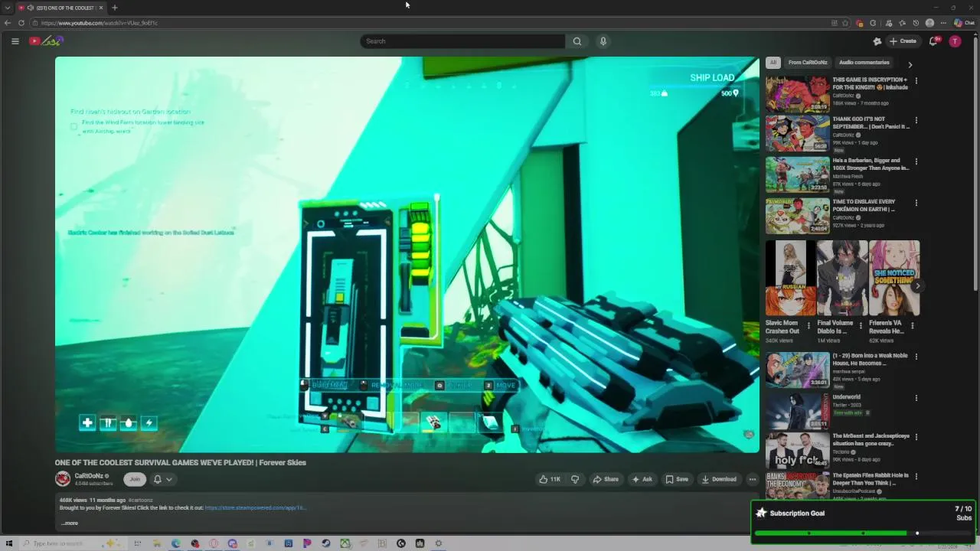This screenshot has height=551, width=980.
Task: Click the Create button
Action: [x=903, y=41]
